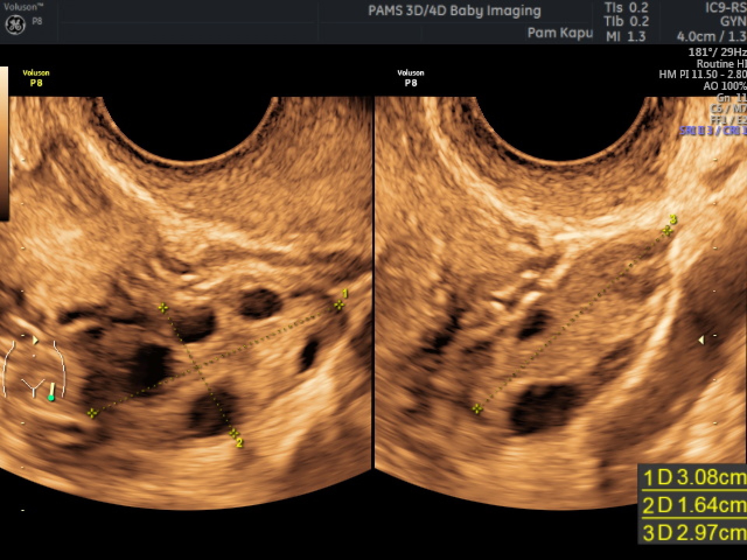The image size is (747, 560).
Task: Click the GE logo icon
Action: (x=15, y=23)
